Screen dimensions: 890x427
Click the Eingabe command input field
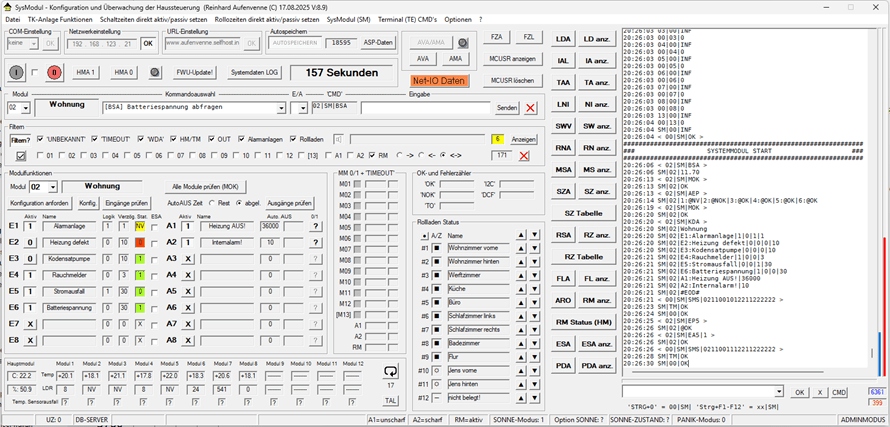(x=426, y=107)
